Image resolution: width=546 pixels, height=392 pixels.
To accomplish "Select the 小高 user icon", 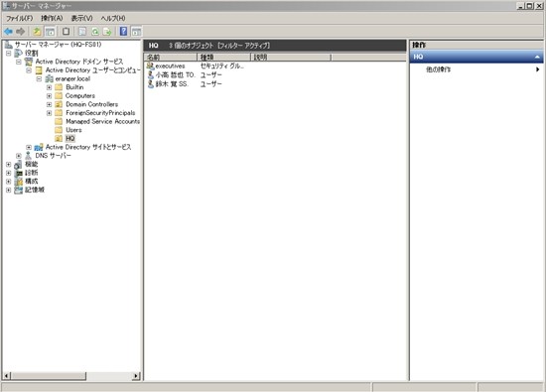I will pos(151,74).
